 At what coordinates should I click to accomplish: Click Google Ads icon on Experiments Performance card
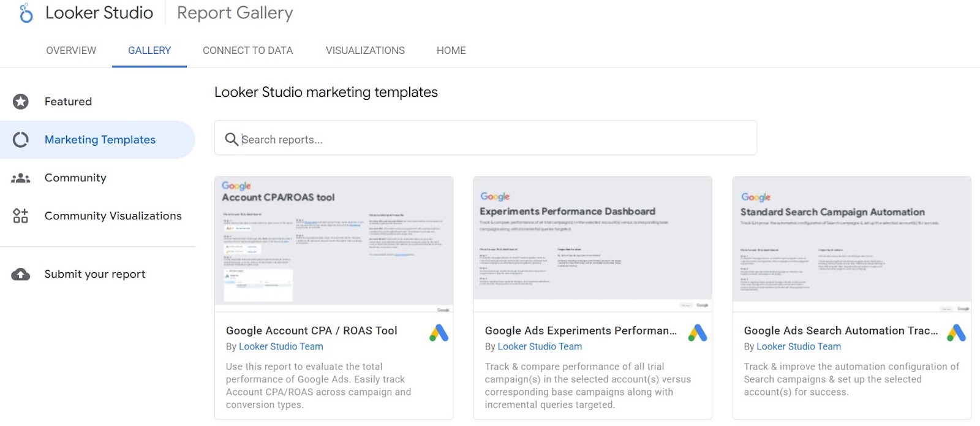coord(698,333)
